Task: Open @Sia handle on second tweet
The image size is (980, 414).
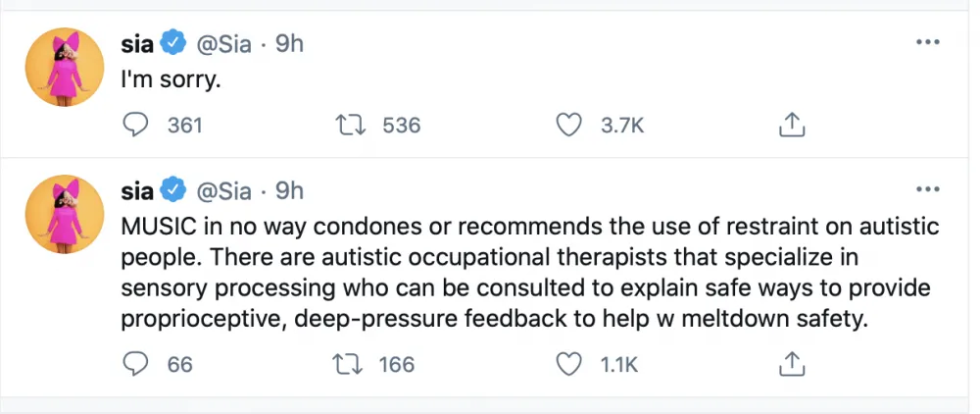Action: 224,189
